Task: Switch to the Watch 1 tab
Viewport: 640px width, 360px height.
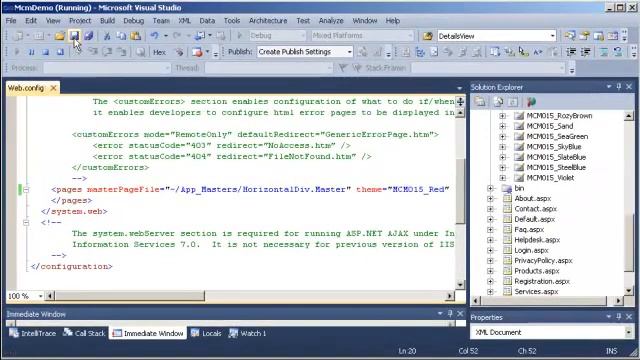Action: click(x=247, y=333)
